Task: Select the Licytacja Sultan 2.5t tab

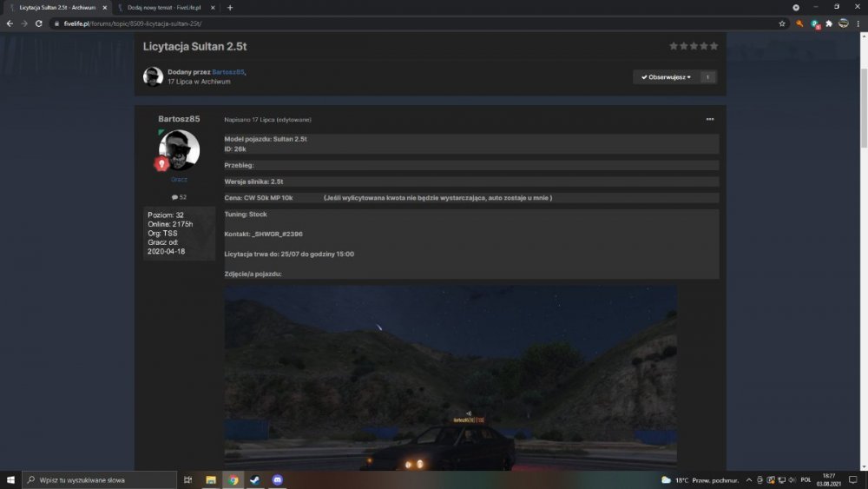Action: [x=56, y=8]
